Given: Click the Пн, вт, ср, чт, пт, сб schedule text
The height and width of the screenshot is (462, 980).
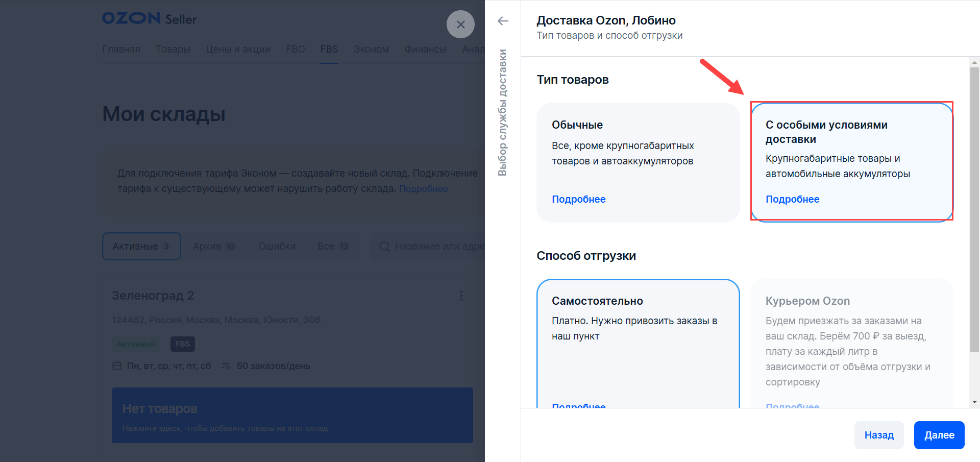Looking at the screenshot, I should coord(169,366).
